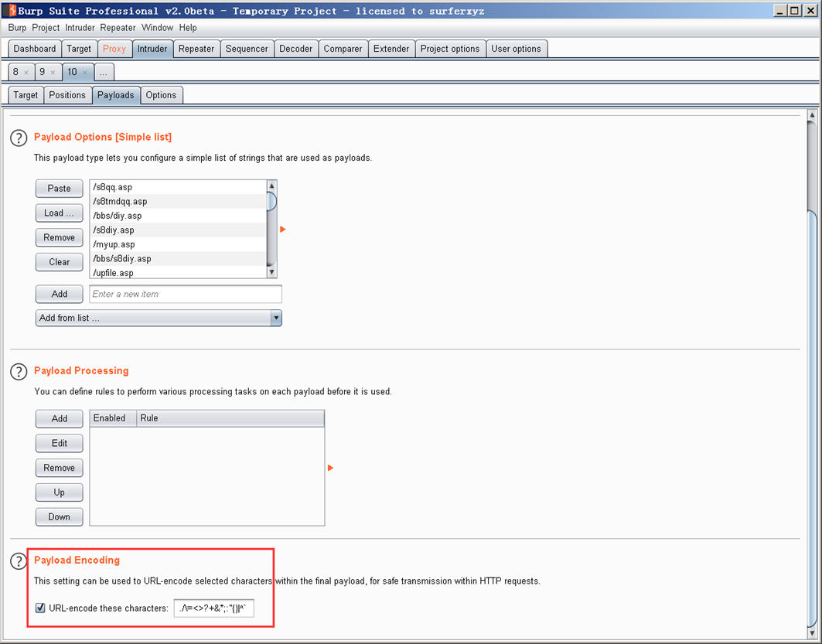822x644 pixels.
Task: Click Edit button in Payload Processing
Action: click(60, 443)
